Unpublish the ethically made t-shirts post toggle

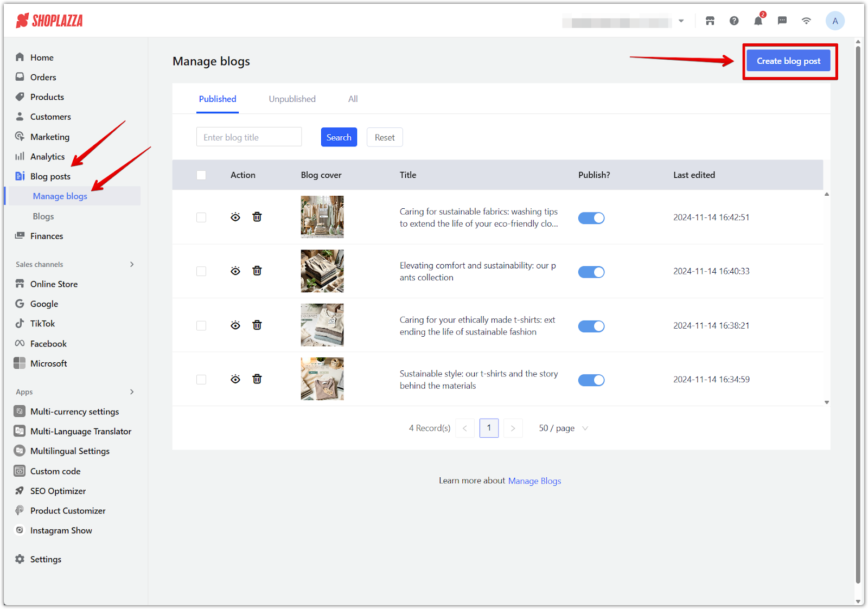[x=591, y=326]
